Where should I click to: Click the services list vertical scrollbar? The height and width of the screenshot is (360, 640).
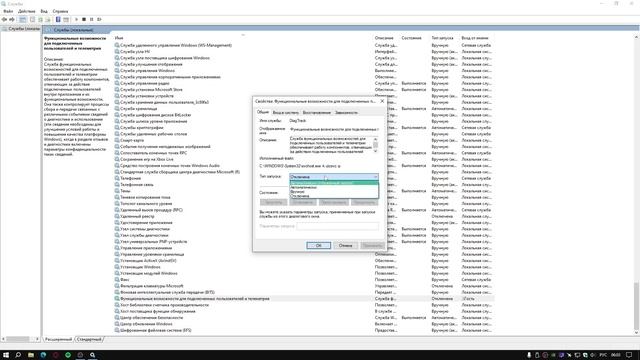coord(636,306)
